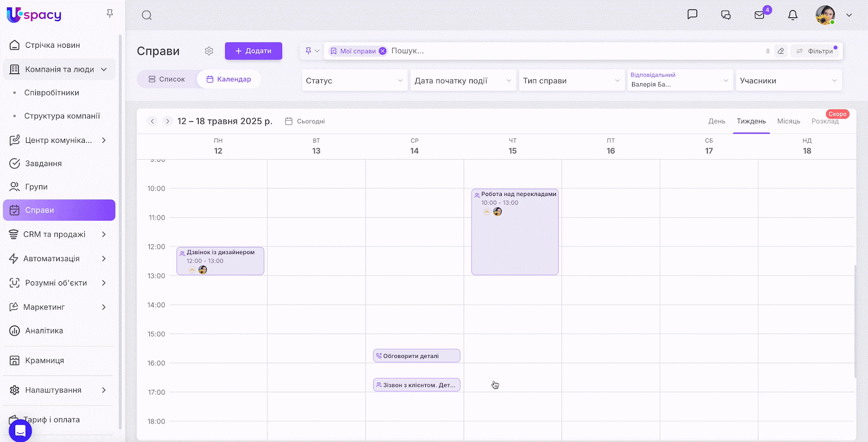Open the notifications bell
Image resolution: width=868 pixels, height=442 pixels.
(x=793, y=15)
